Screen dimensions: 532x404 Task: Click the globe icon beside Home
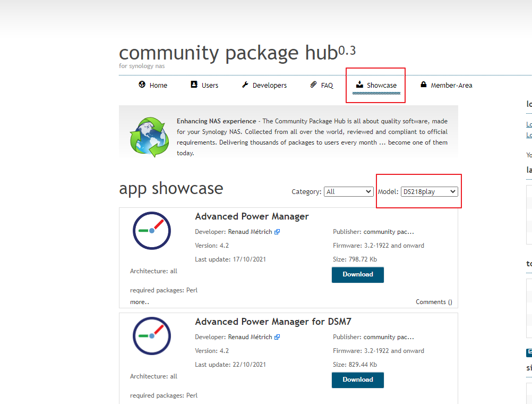[142, 85]
